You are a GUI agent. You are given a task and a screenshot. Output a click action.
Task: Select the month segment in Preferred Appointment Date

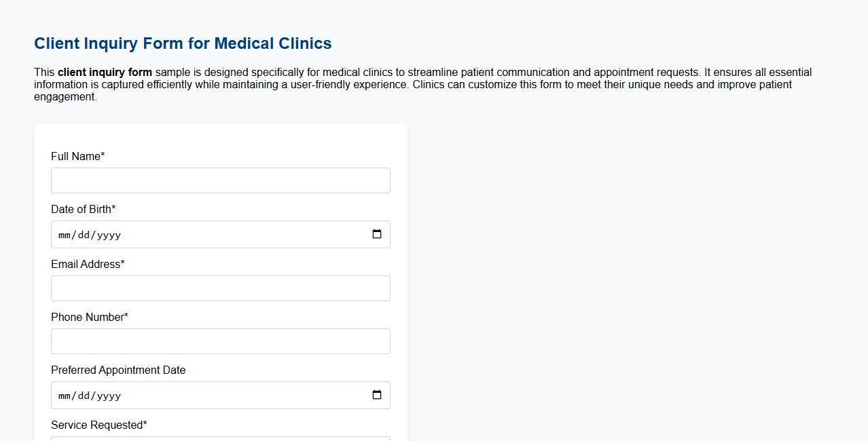(65, 395)
